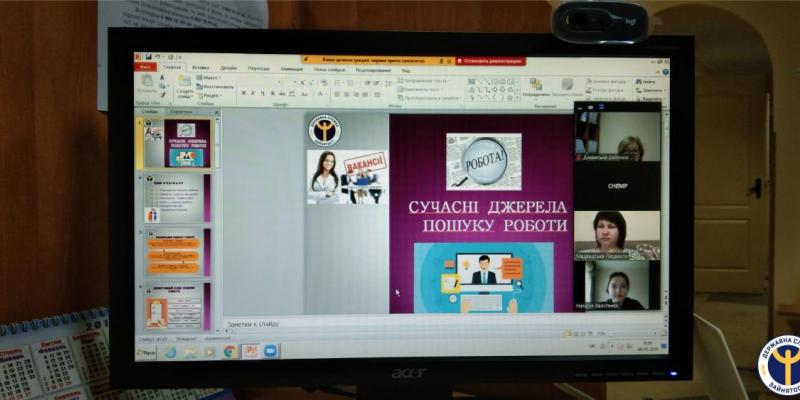This screenshot has height=400, width=800.
Task: Click the Arrange objects icon
Action: (x=536, y=86)
